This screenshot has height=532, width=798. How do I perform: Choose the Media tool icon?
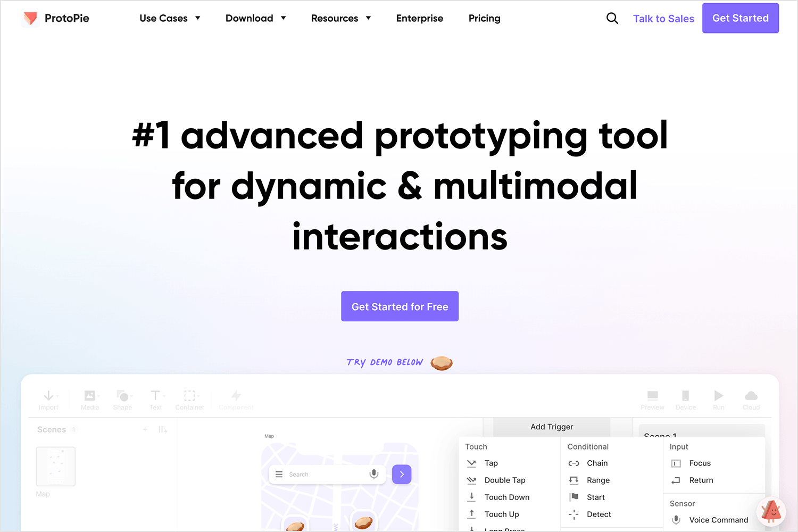click(x=89, y=396)
